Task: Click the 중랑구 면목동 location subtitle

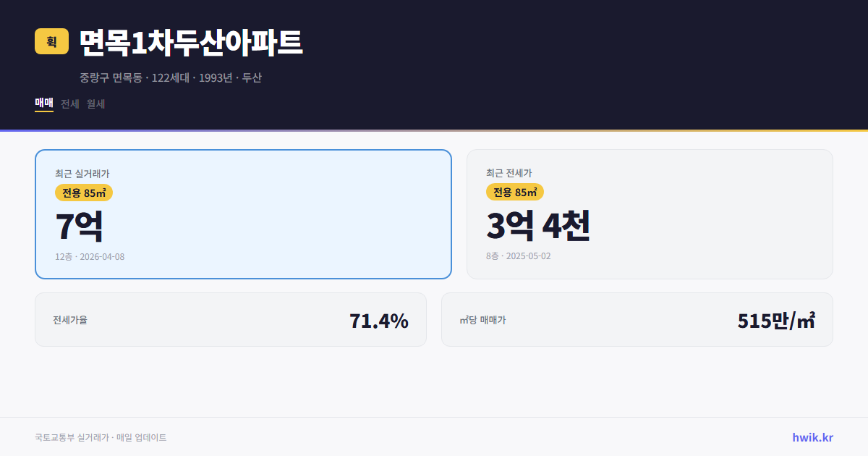Action: tap(171, 77)
